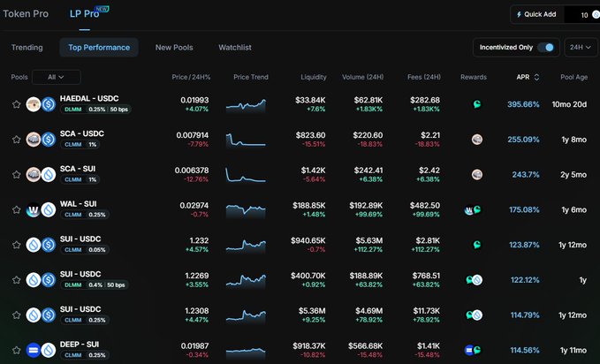
Task: Click the SUI coin icon next to 10
Action: (x=596, y=15)
